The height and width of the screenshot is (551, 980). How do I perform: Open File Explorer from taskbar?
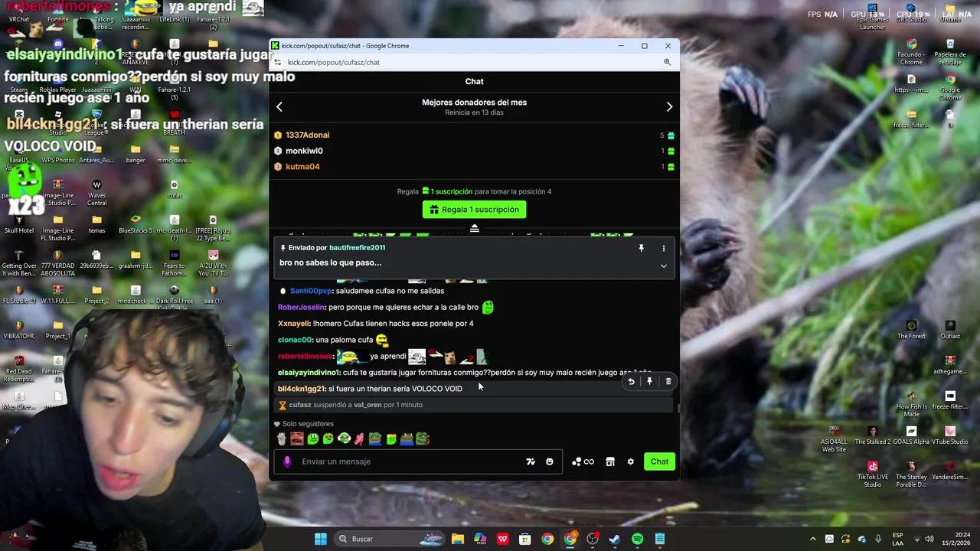click(x=457, y=539)
